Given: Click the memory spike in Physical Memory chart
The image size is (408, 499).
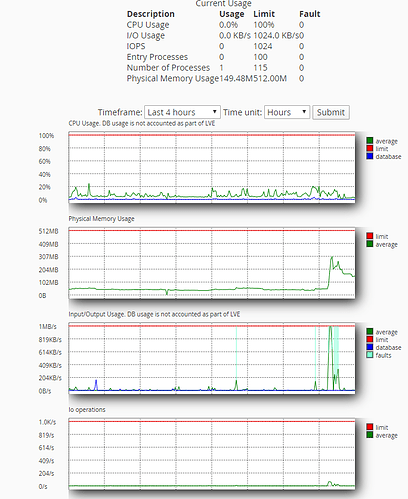Looking at the screenshot, I should 332,258.
